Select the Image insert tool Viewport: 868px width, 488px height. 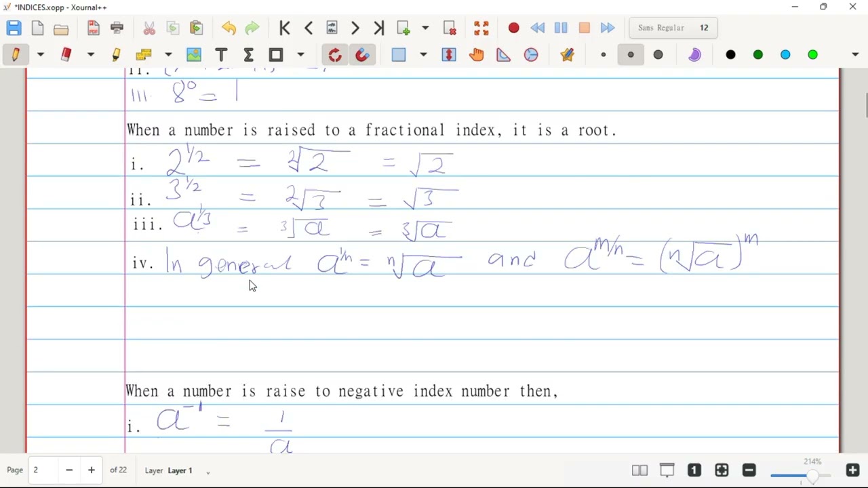(x=194, y=55)
